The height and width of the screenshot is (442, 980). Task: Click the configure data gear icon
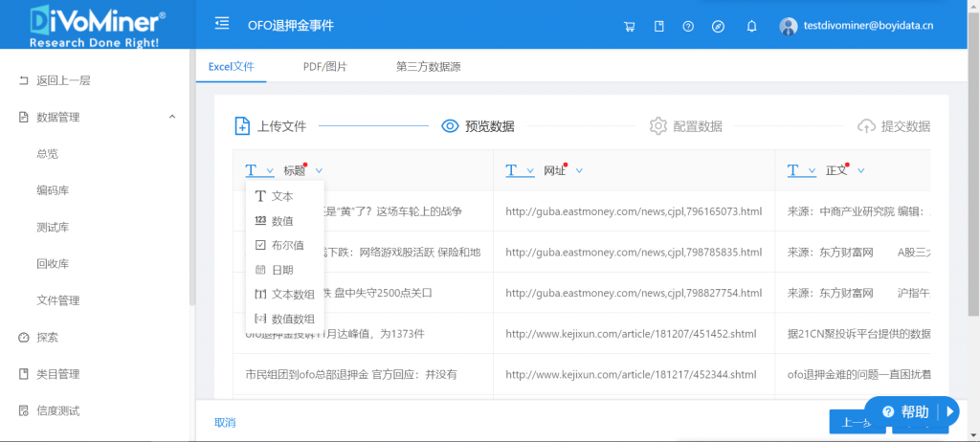[658, 125]
